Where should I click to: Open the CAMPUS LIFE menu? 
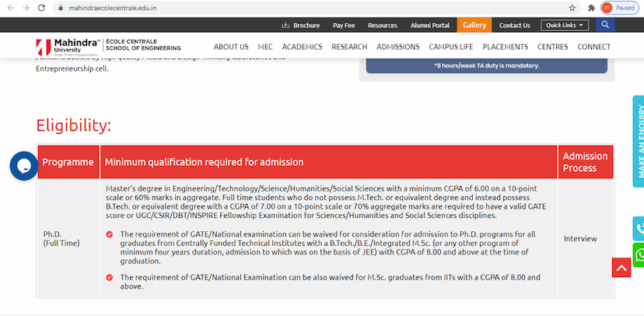tap(451, 47)
